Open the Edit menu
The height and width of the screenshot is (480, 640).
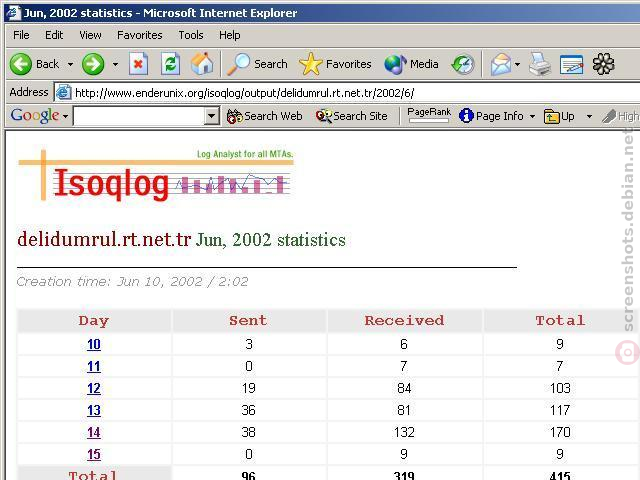(x=54, y=35)
